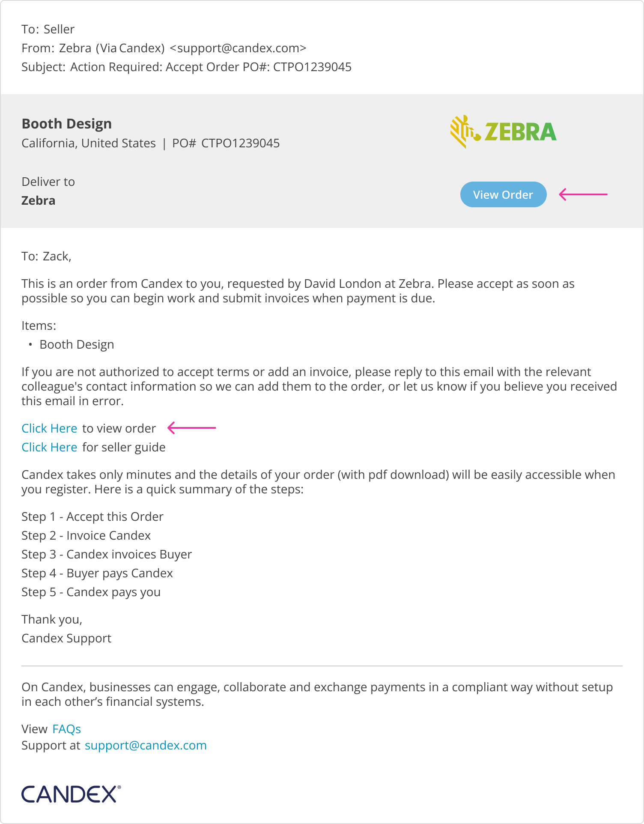Click the blue View Order button
The height and width of the screenshot is (824, 644).
503,195
